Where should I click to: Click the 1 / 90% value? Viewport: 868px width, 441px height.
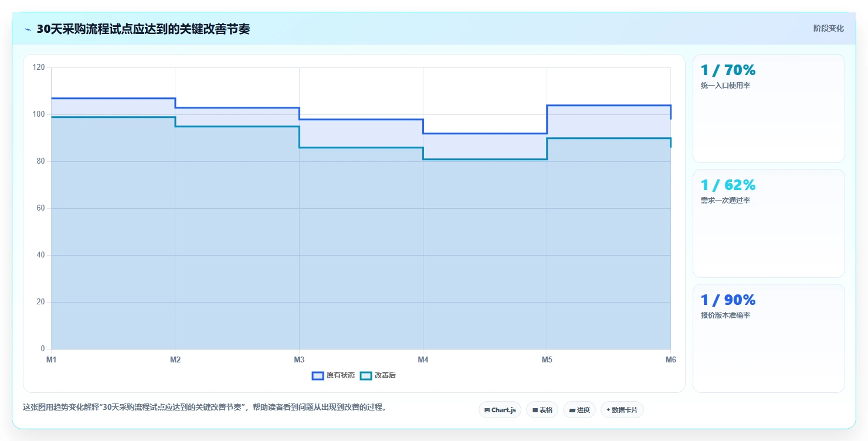728,300
